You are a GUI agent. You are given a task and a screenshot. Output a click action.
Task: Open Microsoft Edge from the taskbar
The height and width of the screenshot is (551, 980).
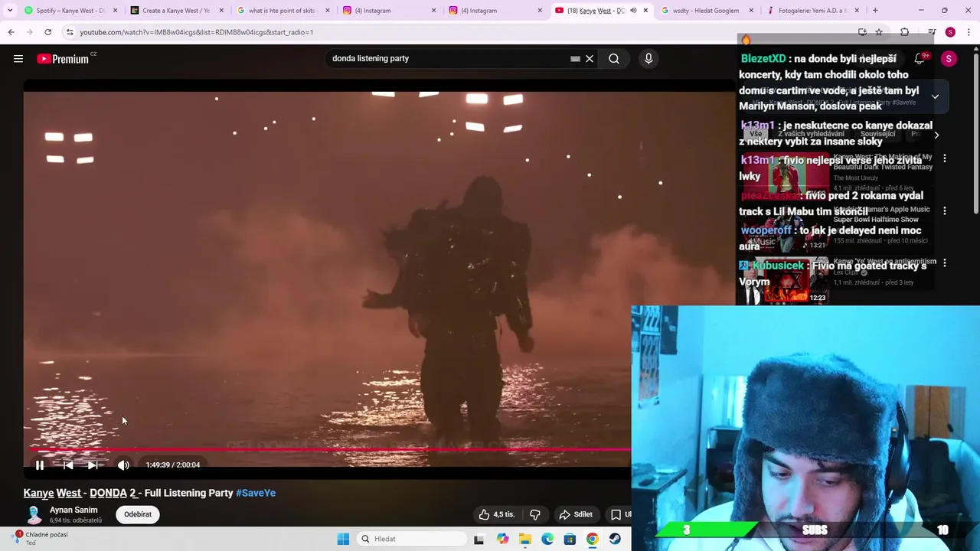point(547,539)
